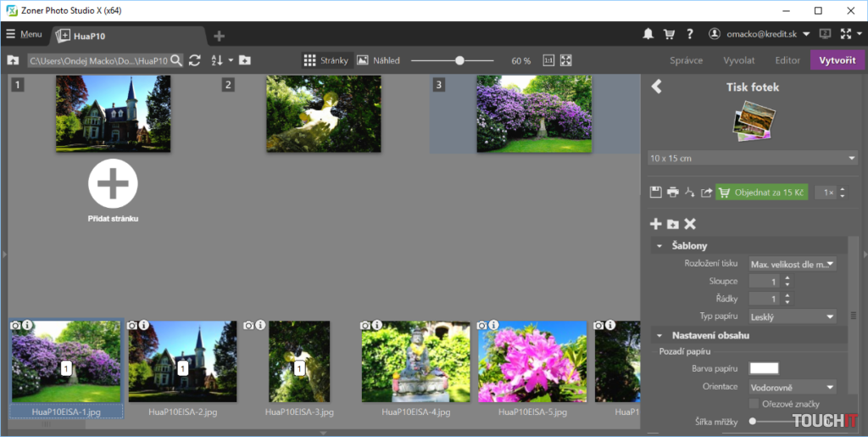The height and width of the screenshot is (437, 868).
Task: Delete item with the X icon above Šablony
Action: (x=690, y=224)
